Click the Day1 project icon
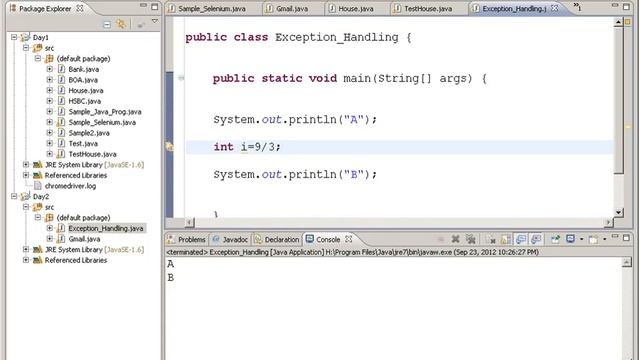 [25, 38]
